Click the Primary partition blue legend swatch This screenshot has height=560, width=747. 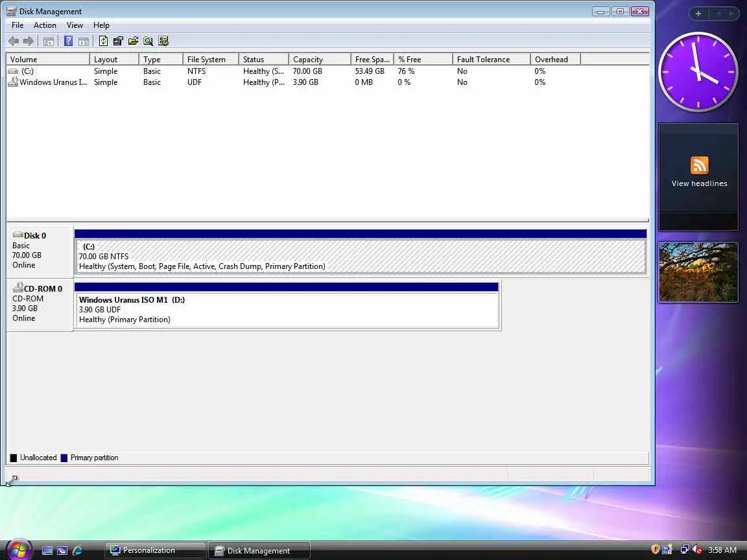[64, 458]
